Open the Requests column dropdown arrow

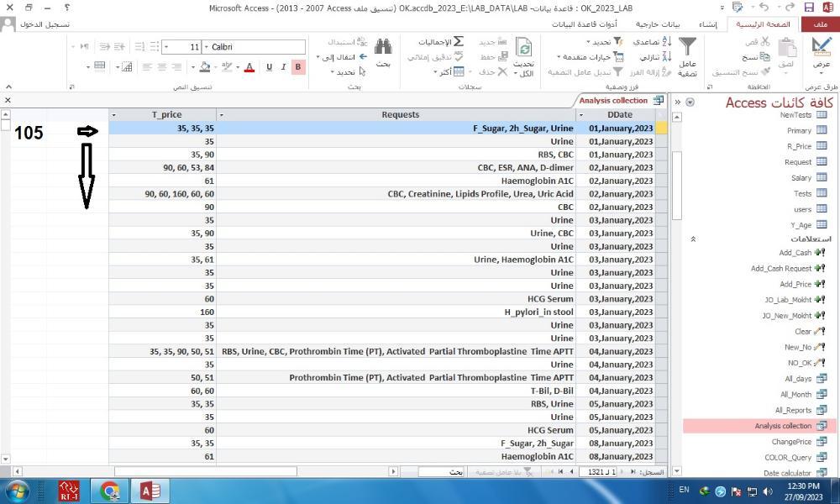221,115
